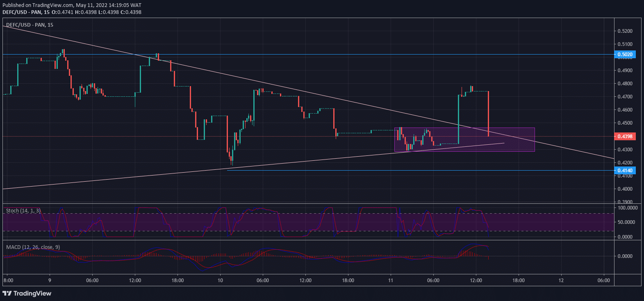Click the Stoch 100.0000 scale value
Image resolution: width=644 pixels, height=301 pixels.
[x=628, y=208]
